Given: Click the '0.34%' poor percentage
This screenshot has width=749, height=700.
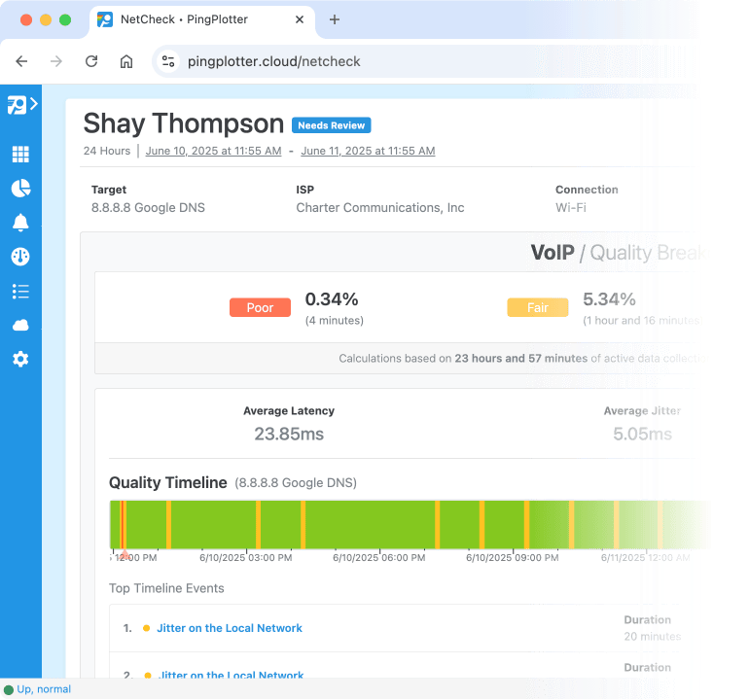Looking at the screenshot, I should (332, 299).
